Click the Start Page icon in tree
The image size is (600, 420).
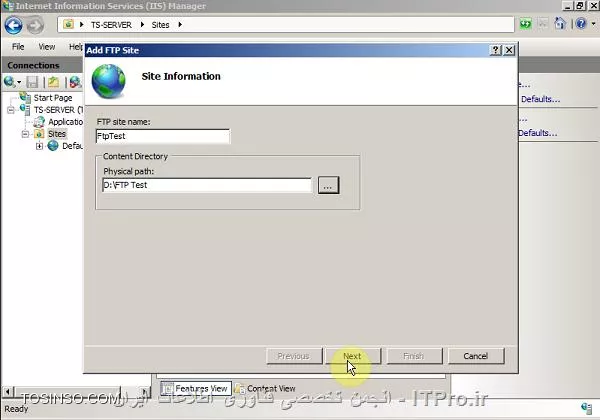25,97
